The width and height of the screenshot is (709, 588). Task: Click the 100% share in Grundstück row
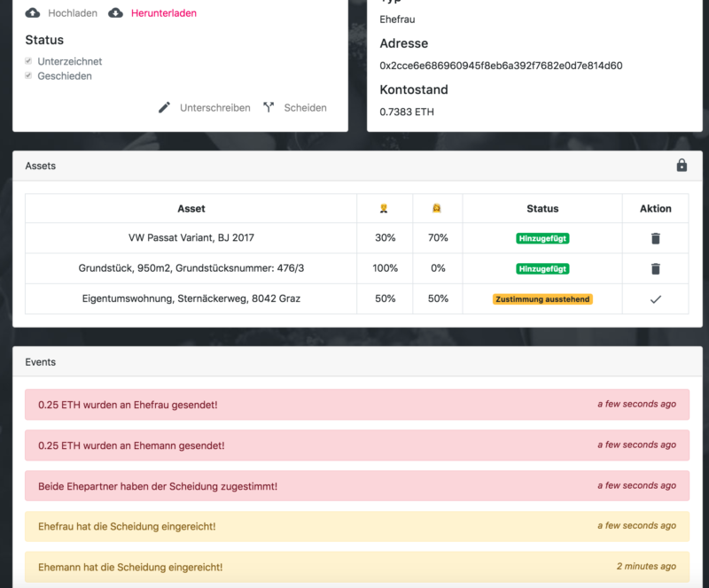(386, 268)
